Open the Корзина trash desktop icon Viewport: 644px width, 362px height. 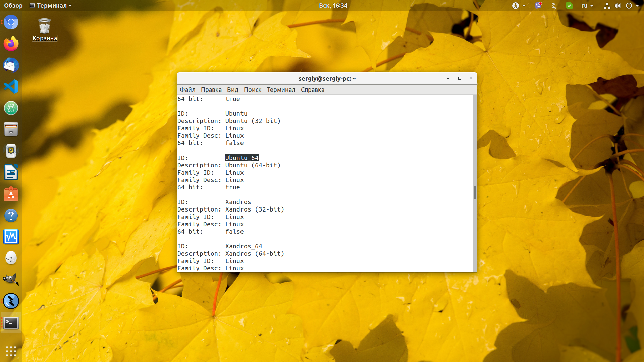[x=45, y=30]
